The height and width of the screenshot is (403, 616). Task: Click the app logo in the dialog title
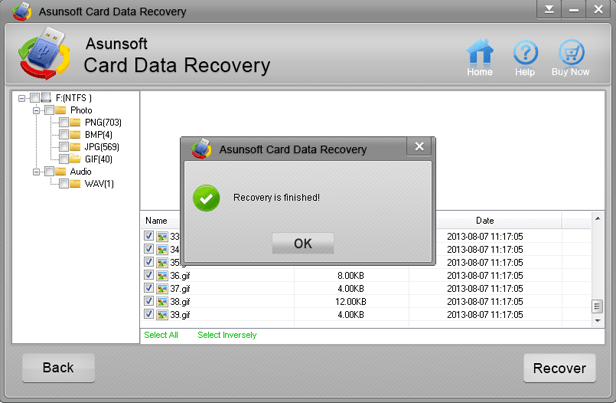click(x=202, y=148)
